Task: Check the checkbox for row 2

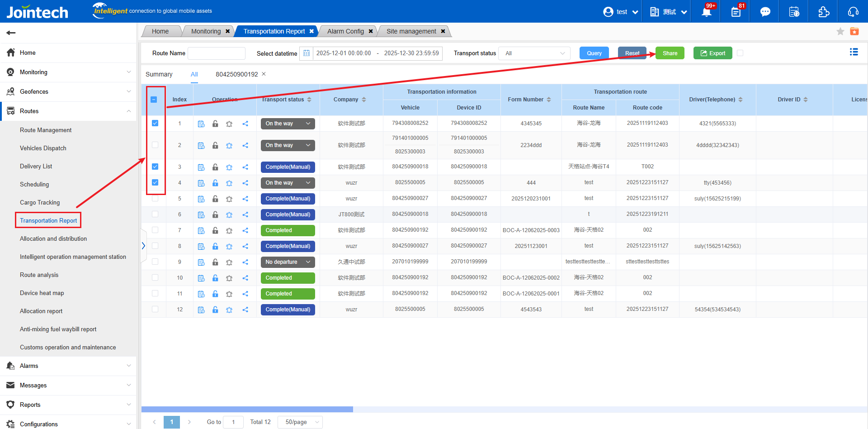Action: coord(155,145)
